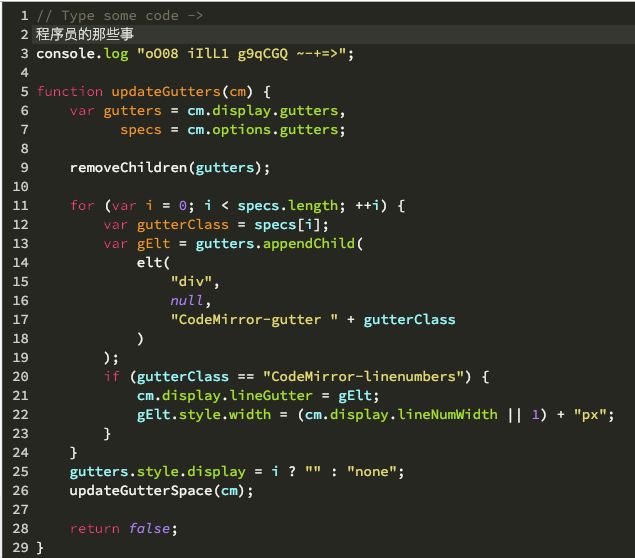Viewport: 635px width, 558px height.
Task: Click the "log" method on line 3
Action: click(116, 54)
